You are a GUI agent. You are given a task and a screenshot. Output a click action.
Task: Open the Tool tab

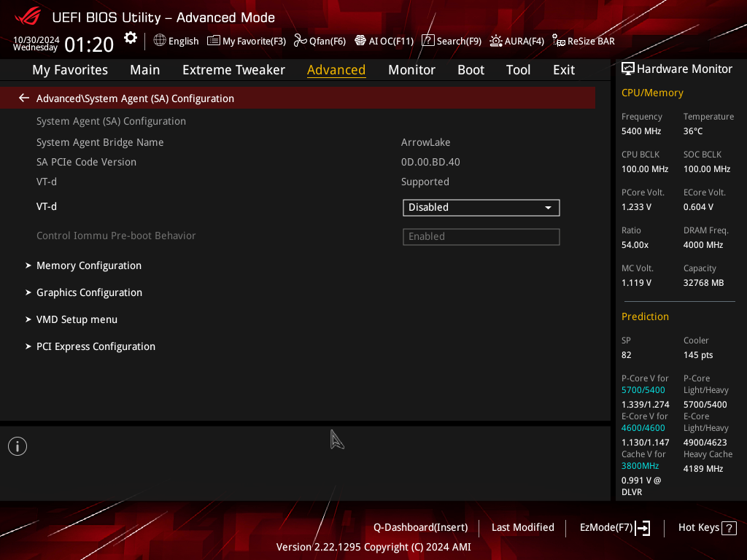click(518, 70)
